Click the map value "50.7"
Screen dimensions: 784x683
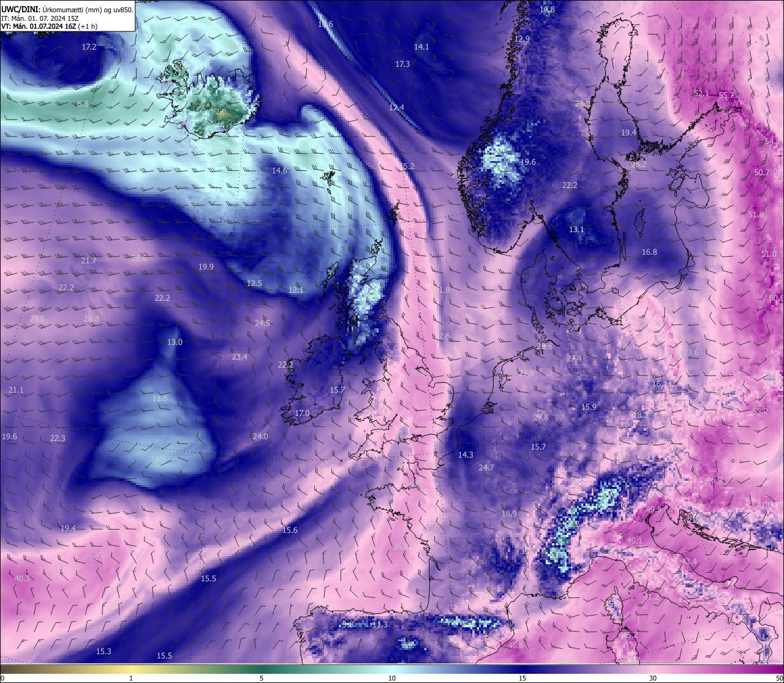pyautogui.click(x=761, y=173)
